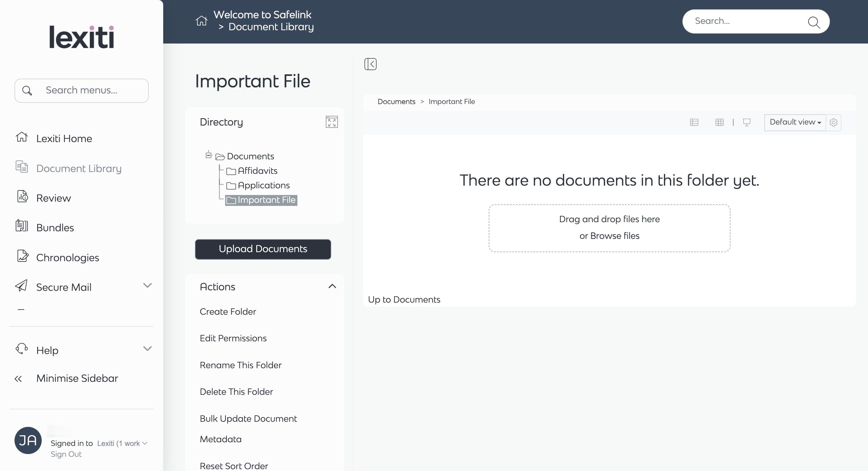
Task: Switch to list view layout icon
Action: [694, 122]
